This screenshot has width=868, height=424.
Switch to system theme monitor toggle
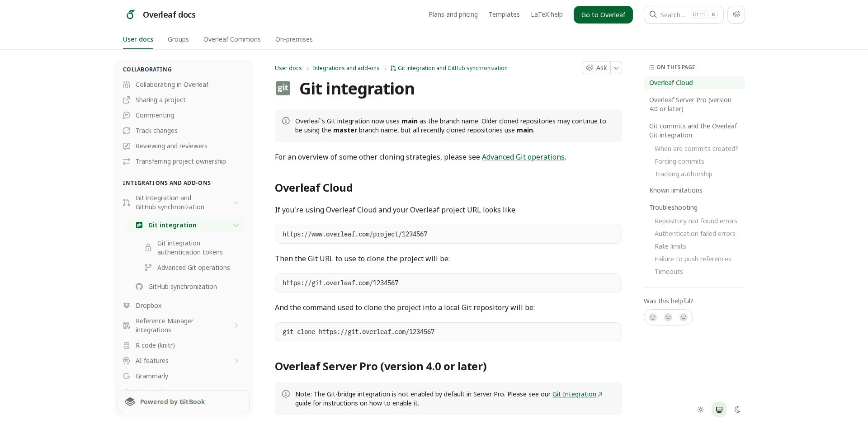click(x=719, y=410)
